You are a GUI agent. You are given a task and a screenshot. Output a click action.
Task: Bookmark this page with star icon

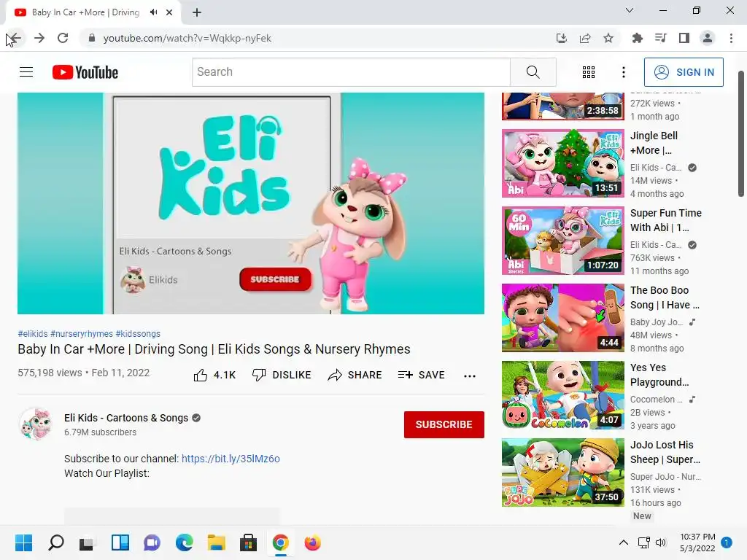[x=608, y=38]
